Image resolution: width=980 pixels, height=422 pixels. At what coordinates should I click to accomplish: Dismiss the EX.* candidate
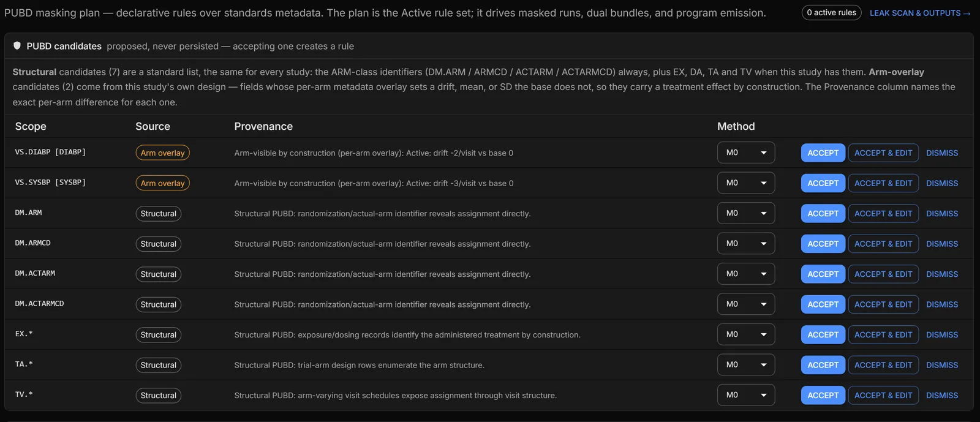(942, 335)
